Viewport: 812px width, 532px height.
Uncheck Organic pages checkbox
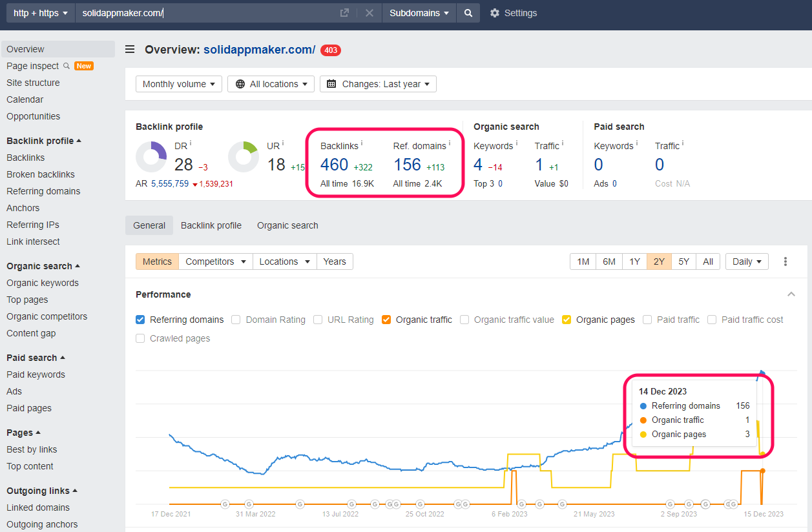point(567,320)
